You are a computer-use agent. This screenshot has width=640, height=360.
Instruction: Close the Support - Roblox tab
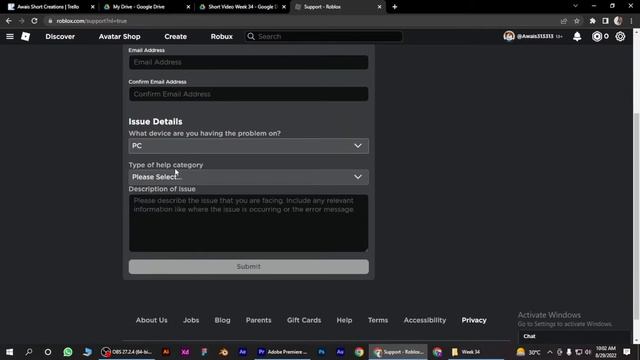[379, 7]
